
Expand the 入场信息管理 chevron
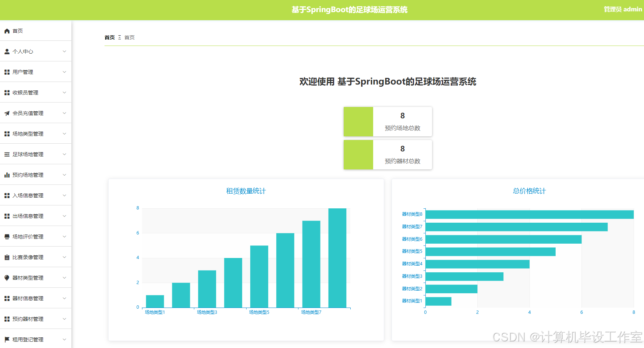click(64, 195)
